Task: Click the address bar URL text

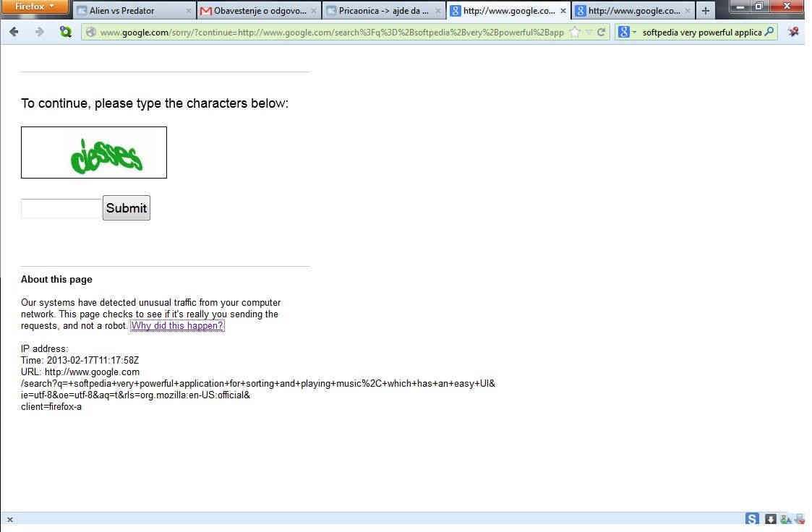Action: point(331,32)
